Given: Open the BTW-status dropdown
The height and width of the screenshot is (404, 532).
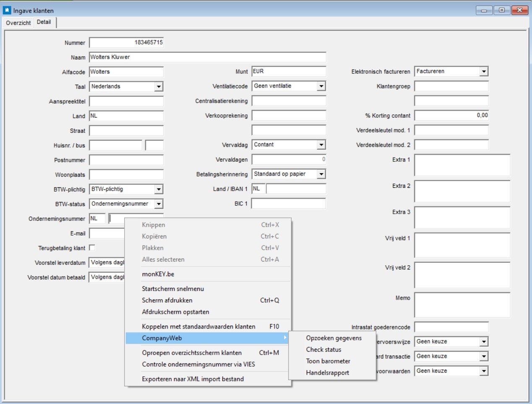Looking at the screenshot, I should (x=158, y=204).
